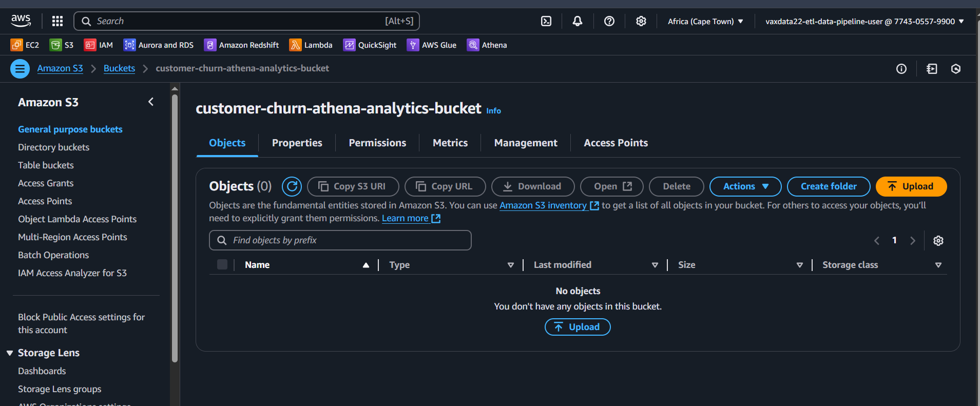Open the help question mark menu
Viewport: 980px width, 406px height.
tap(609, 21)
